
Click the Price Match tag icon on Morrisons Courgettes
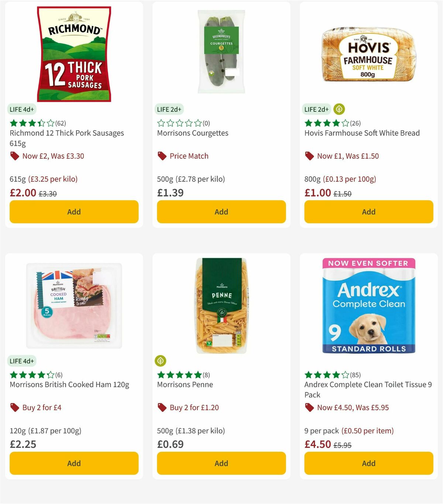tap(162, 156)
